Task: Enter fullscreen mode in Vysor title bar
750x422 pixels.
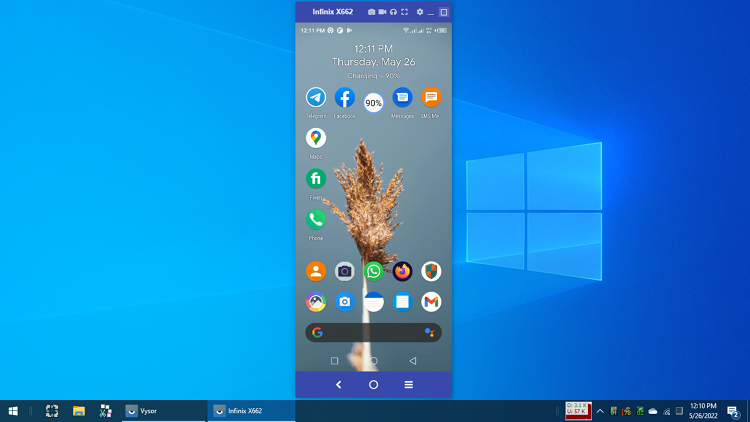Action: [x=405, y=12]
